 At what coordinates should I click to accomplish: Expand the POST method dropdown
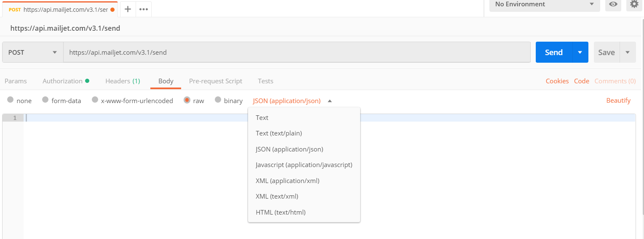point(32,53)
